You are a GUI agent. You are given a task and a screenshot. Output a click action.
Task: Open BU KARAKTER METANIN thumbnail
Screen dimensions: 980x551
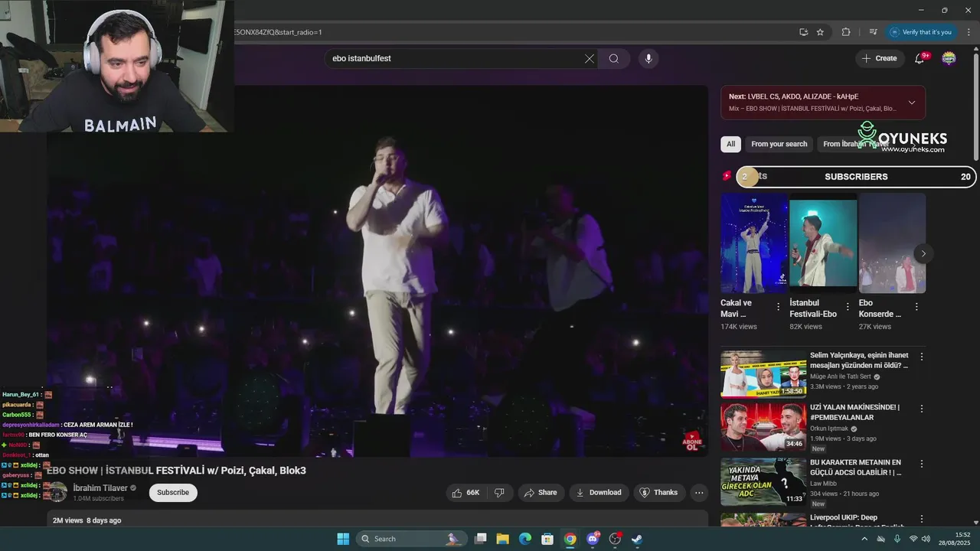pyautogui.click(x=763, y=481)
